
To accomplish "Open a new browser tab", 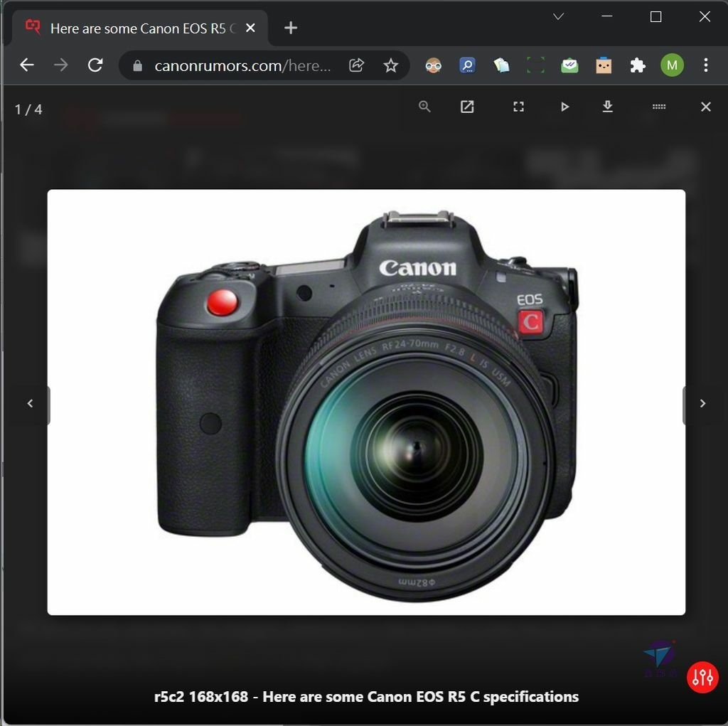I will coord(291,28).
